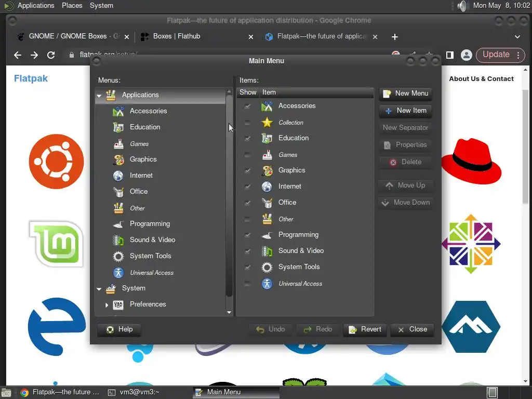
Task: Open Help in Main Menu dialog
Action: click(x=119, y=329)
